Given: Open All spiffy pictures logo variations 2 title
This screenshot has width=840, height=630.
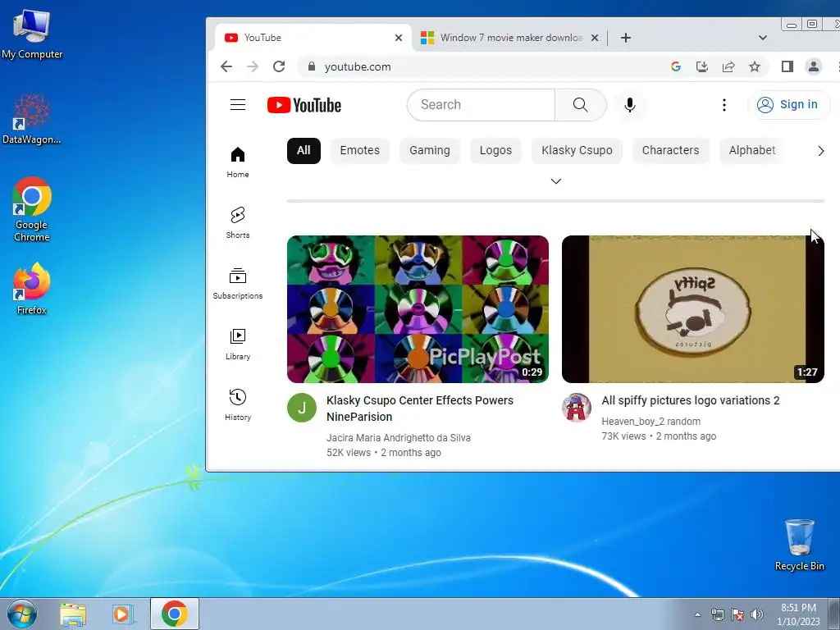Looking at the screenshot, I should pos(691,400).
